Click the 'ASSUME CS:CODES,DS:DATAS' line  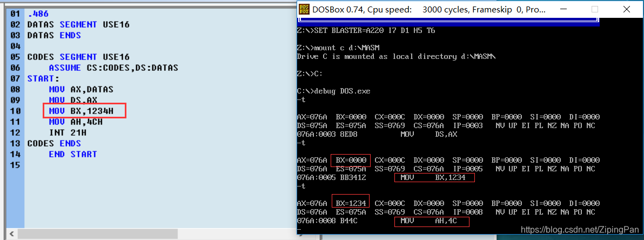[x=113, y=68]
